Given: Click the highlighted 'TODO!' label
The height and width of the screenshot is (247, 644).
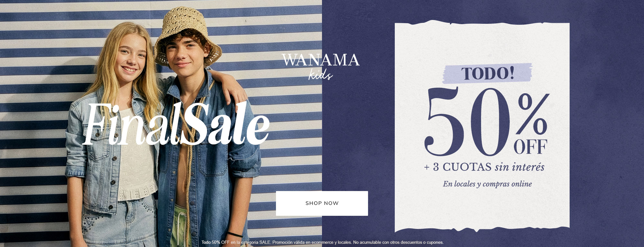Looking at the screenshot, I should (488, 73).
